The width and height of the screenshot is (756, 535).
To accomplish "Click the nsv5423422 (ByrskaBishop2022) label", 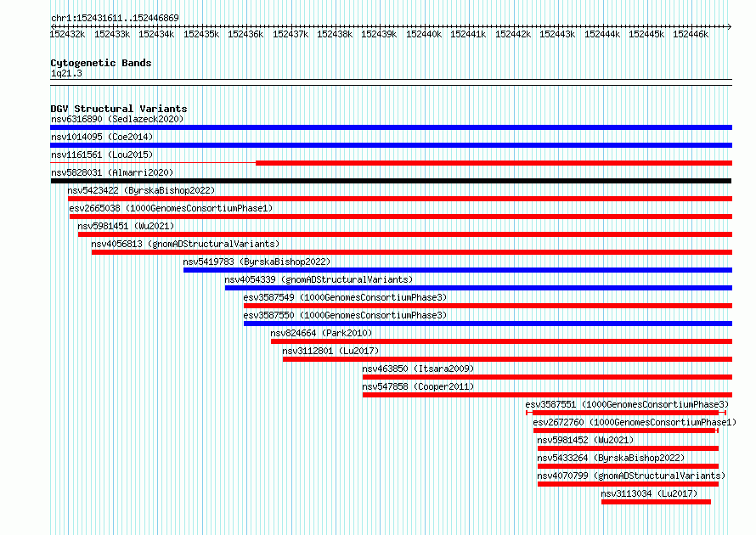I will click(141, 190).
